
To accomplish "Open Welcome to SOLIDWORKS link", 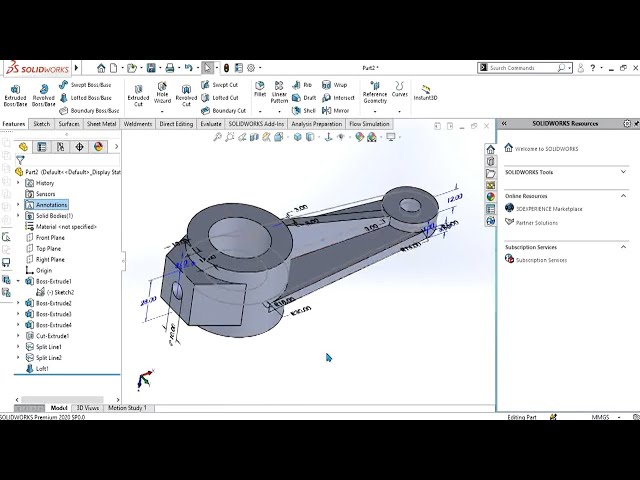I will (x=541, y=149).
